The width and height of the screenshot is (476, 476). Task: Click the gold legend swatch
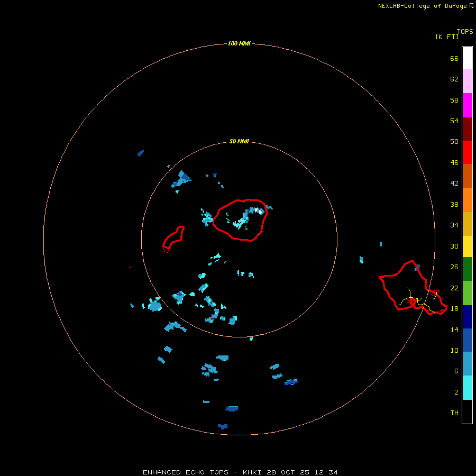tap(467, 223)
